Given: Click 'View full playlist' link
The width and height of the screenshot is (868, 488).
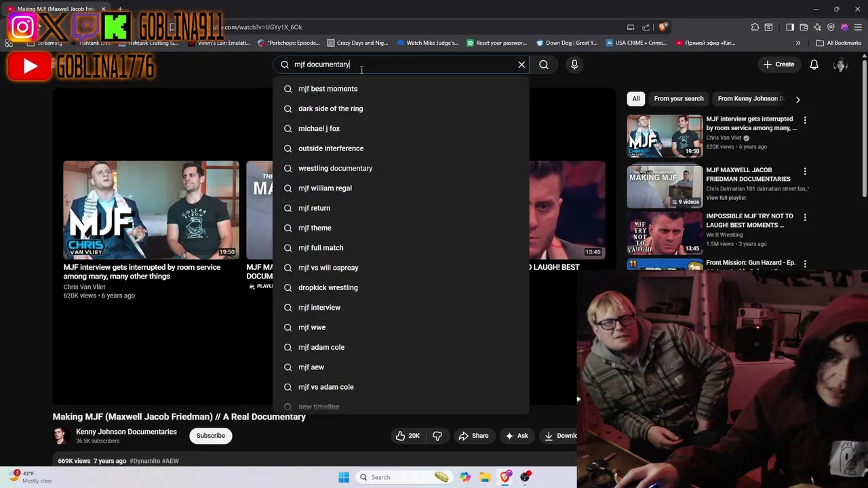Looking at the screenshot, I should coord(726,198).
